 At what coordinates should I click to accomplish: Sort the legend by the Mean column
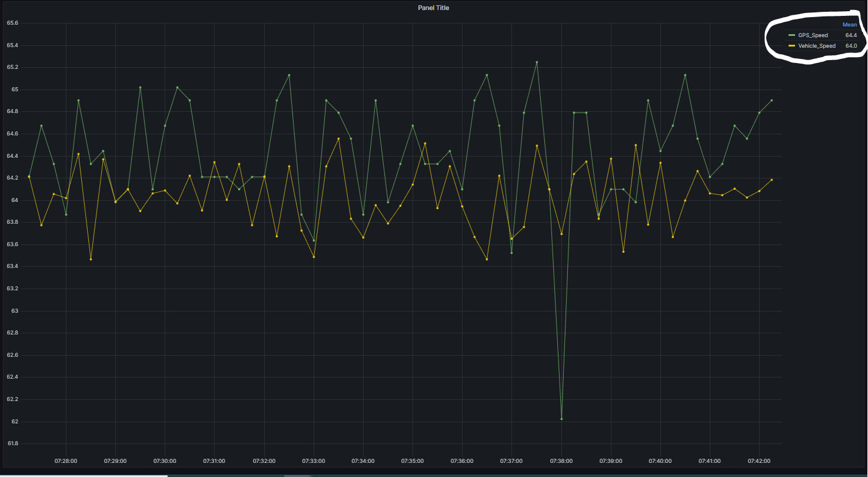[849, 25]
